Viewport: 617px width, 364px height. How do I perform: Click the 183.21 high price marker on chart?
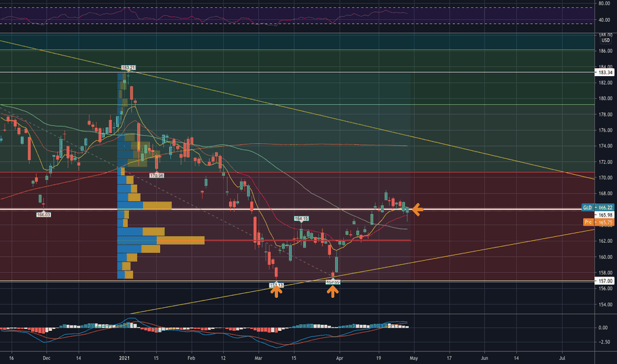pos(128,68)
